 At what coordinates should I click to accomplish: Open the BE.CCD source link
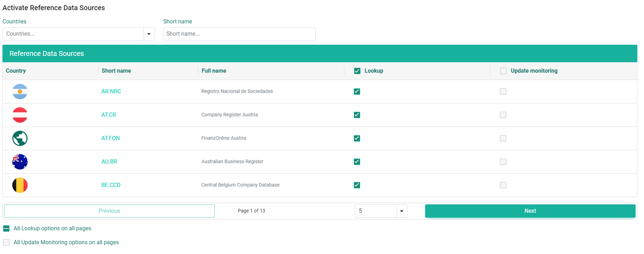tap(111, 185)
